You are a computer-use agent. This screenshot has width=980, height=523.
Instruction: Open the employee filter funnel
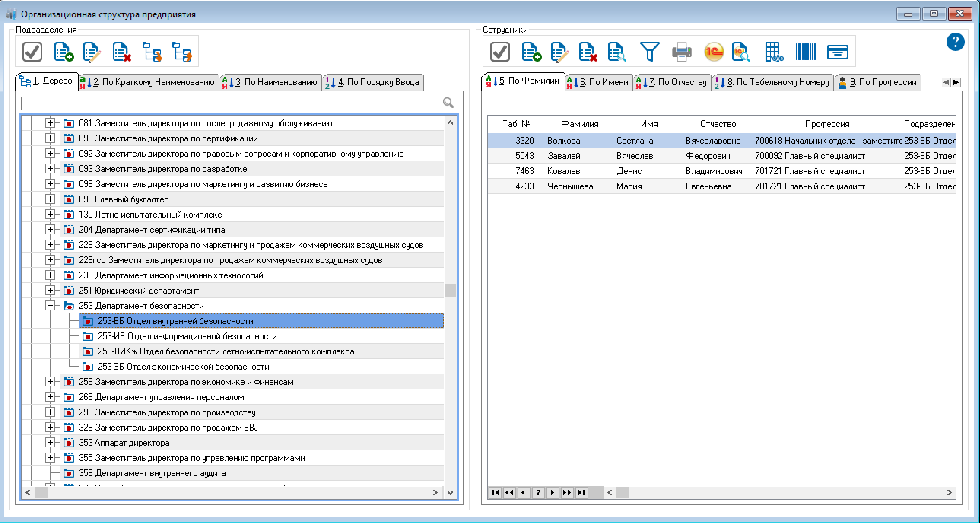coord(649,52)
